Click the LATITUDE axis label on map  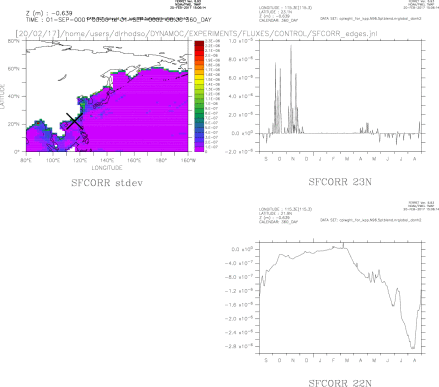coord(3,96)
